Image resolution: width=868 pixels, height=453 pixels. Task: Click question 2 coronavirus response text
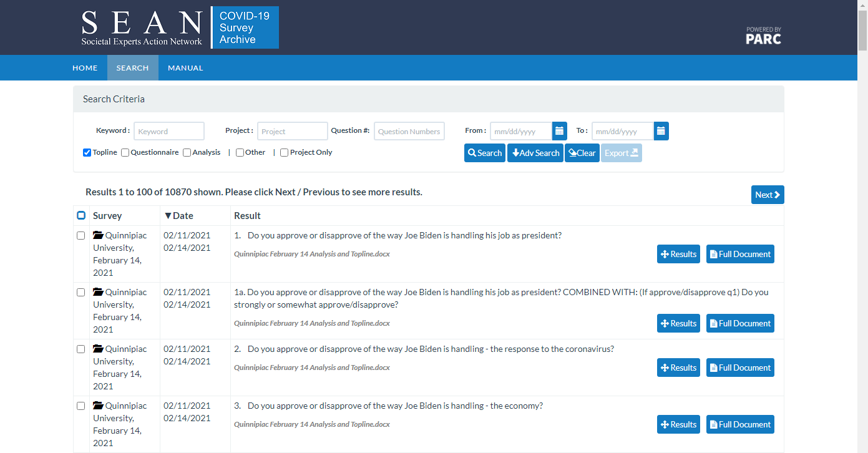pos(431,349)
